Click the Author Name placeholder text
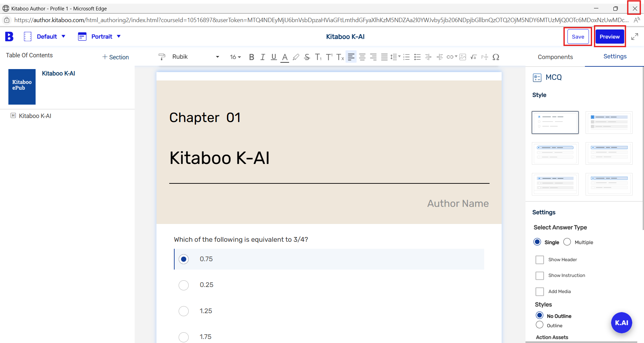The image size is (644, 343). tap(458, 204)
